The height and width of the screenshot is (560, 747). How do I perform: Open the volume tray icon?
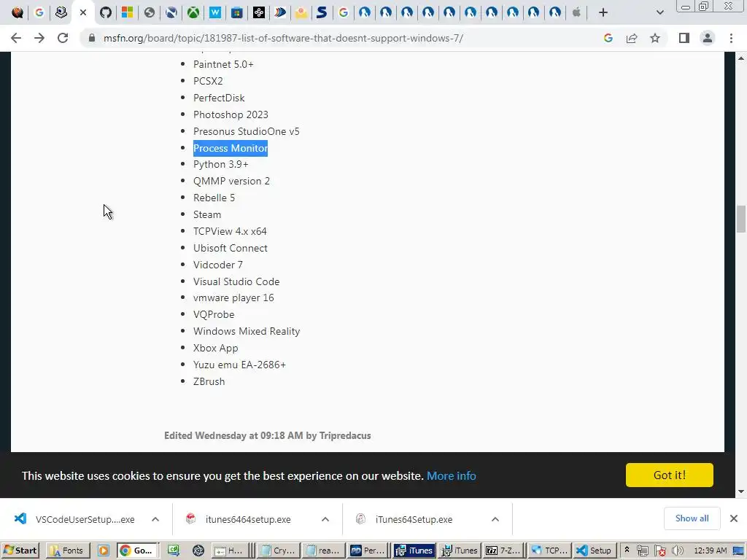(677, 551)
